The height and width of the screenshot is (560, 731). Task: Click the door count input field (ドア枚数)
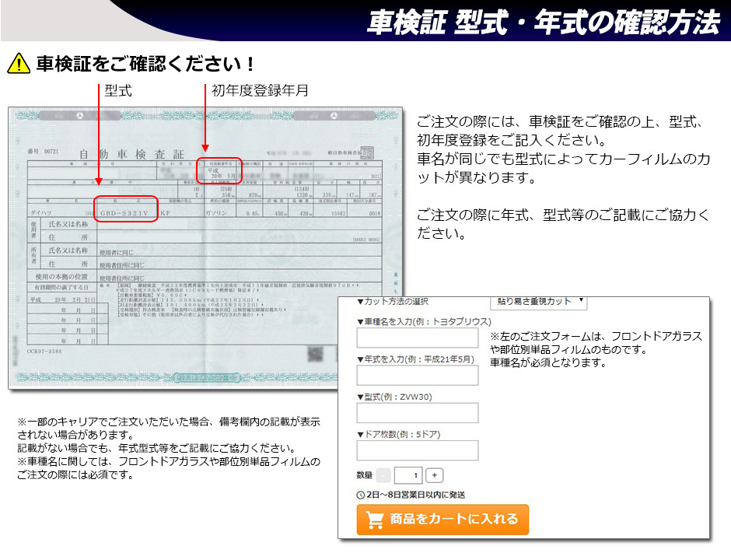(417, 450)
